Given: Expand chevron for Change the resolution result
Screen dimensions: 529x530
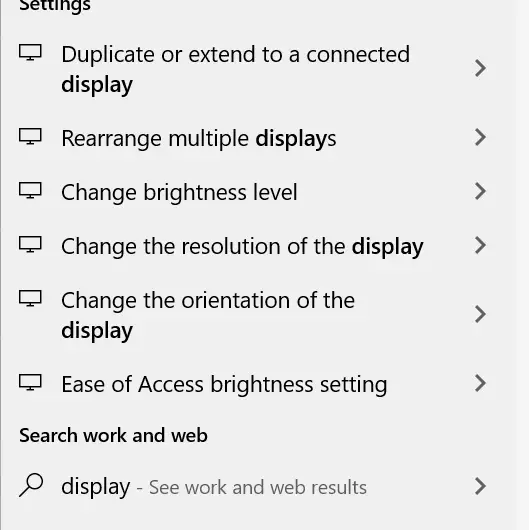Looking at the screenshot, I should (480, 245).
